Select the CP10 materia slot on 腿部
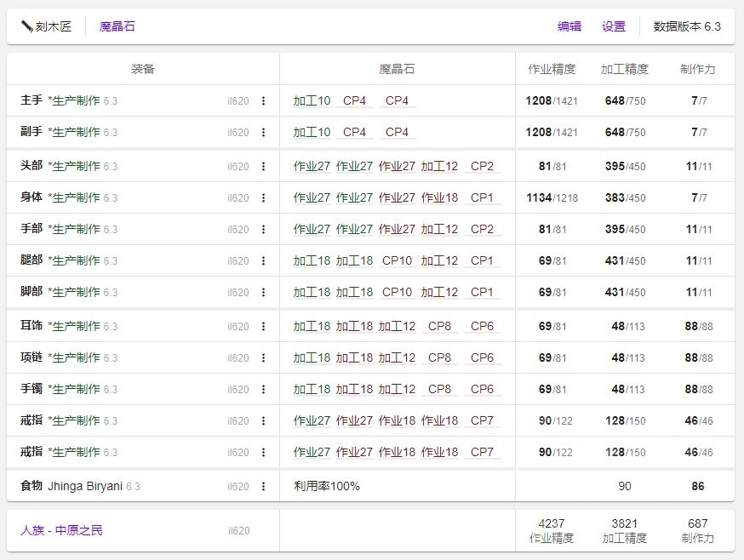 (394, 260)
